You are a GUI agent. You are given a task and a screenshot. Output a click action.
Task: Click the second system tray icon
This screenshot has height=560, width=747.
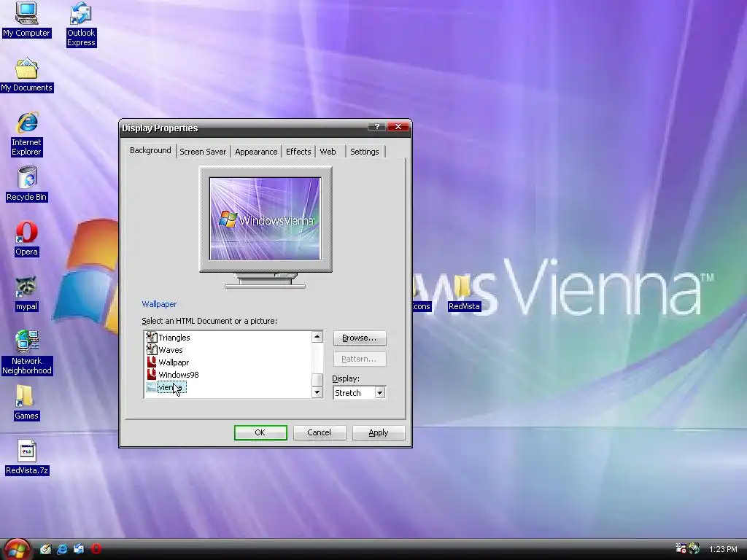[x=694, y=548]
